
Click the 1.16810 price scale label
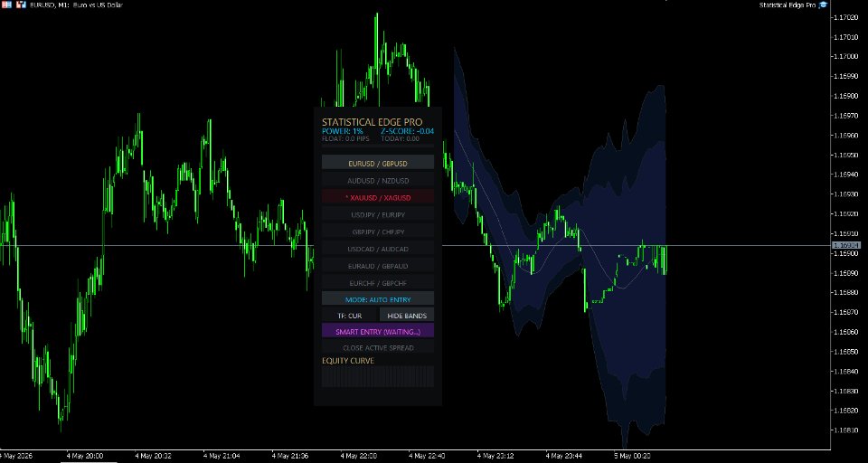[845, 430]
